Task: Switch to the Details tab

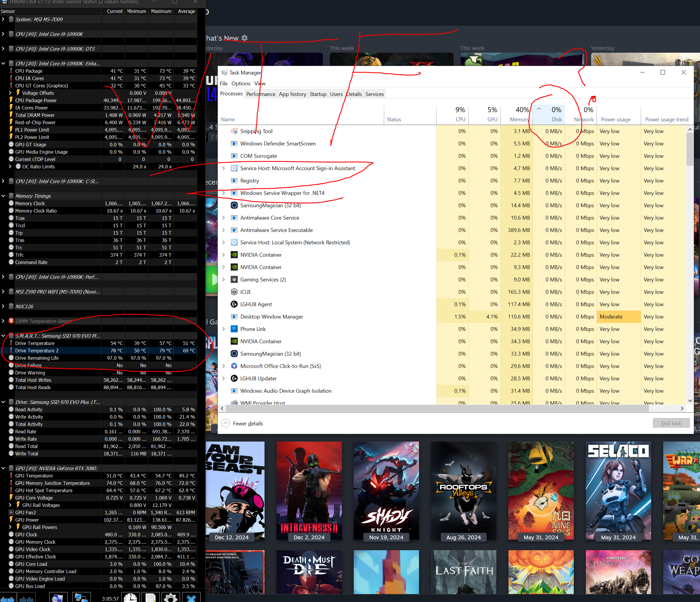Action: [354, 94]
